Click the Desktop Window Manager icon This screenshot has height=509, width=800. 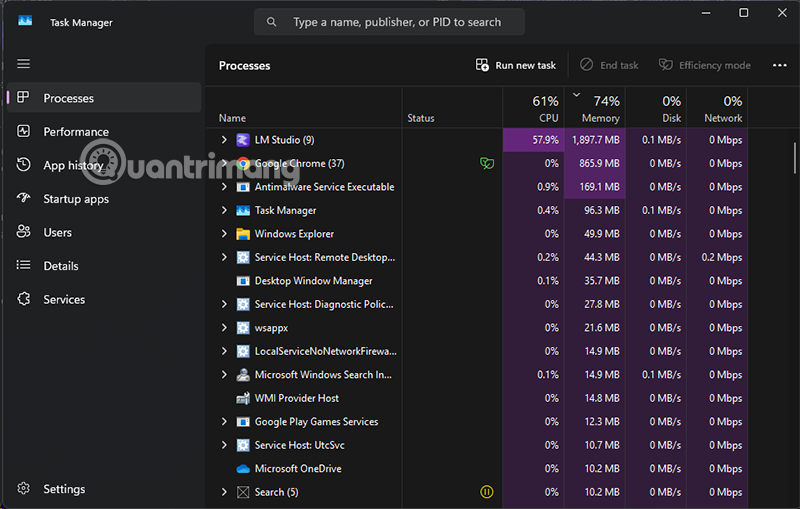pos(243,281)
